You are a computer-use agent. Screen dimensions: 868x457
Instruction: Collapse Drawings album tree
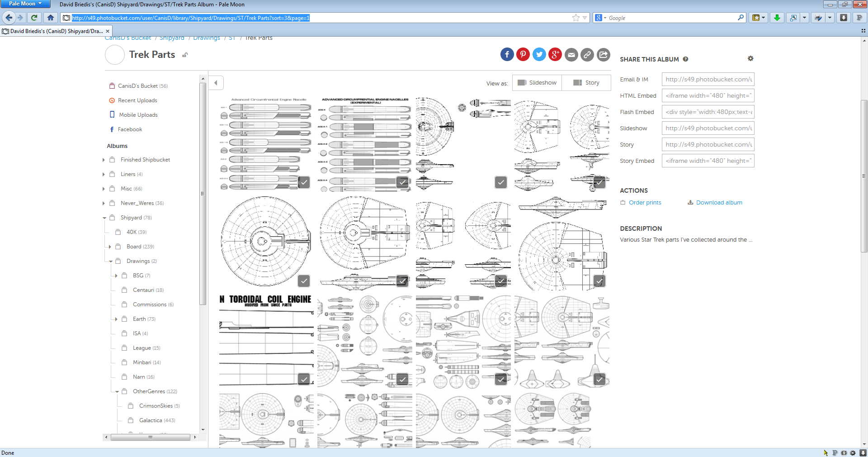[x=110, y=262]
